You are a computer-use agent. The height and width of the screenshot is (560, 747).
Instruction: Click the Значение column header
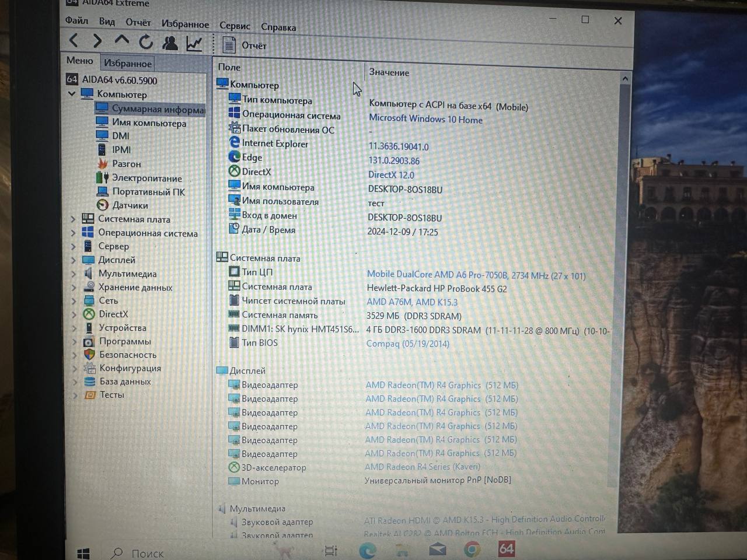point(389,72)
